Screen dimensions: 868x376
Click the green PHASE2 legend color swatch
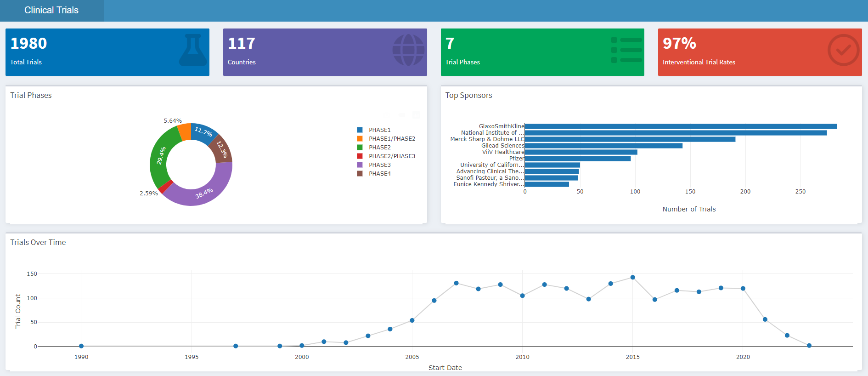pos(360,148)
